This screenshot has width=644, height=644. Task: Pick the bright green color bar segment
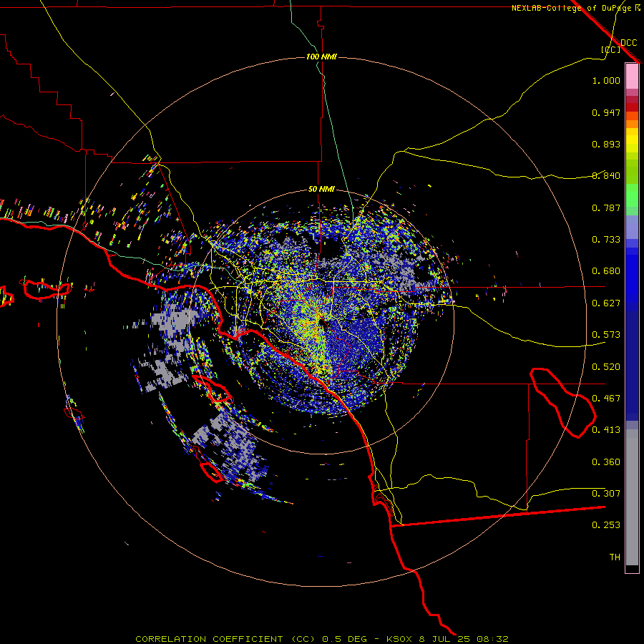pyautogui.click(x=632, y=195)
